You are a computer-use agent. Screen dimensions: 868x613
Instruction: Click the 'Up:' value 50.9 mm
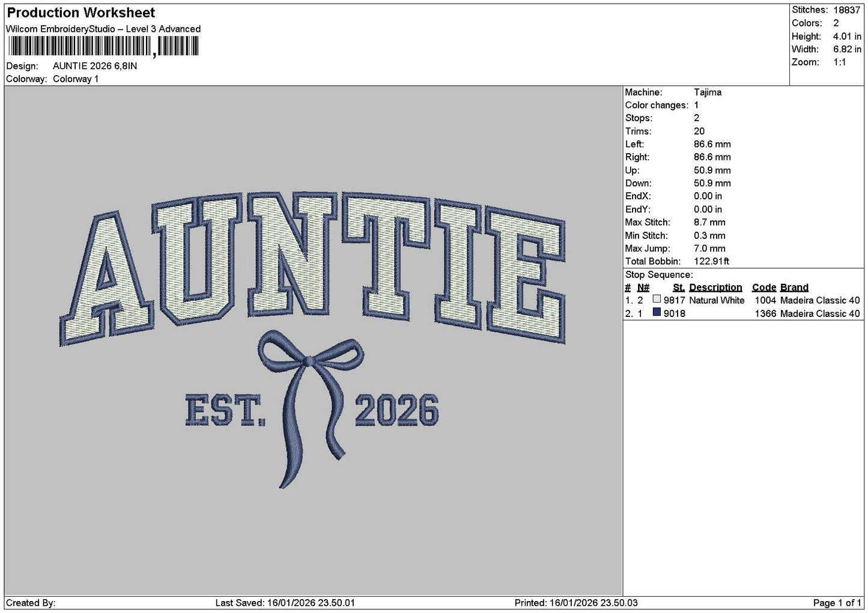tap(712, 171)
